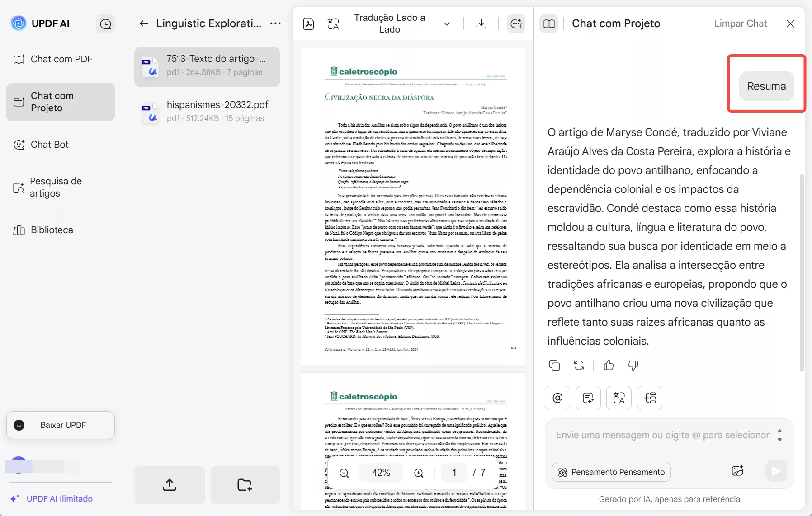Click the Linguistic Explorati... project title
Image resolution: width=812 pixels, height=516 pixels.
coord(208,23)
